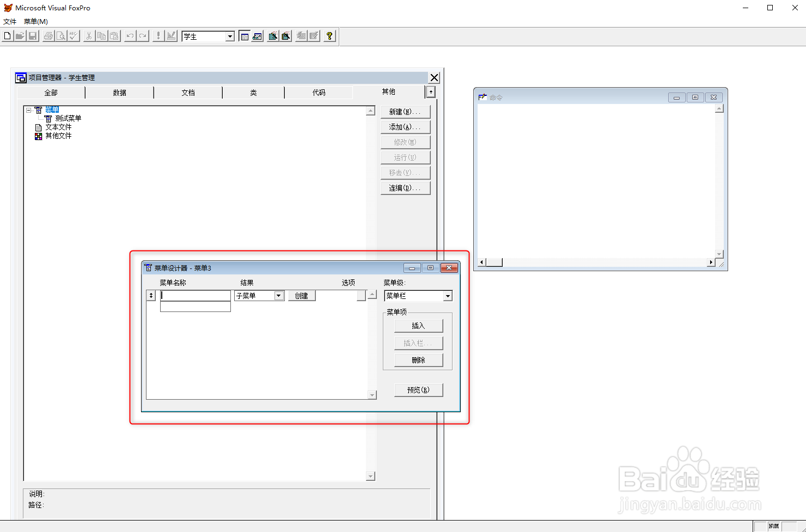The width and height of the screenshot is (806, 532).
Task: Click the Print Preview toolbar icon
Action: pos(61,36)
